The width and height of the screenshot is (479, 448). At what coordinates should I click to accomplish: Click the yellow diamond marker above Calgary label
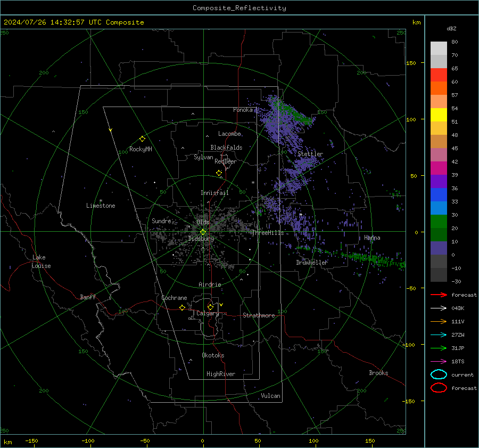pyautogui.click(x=210, y=307)
